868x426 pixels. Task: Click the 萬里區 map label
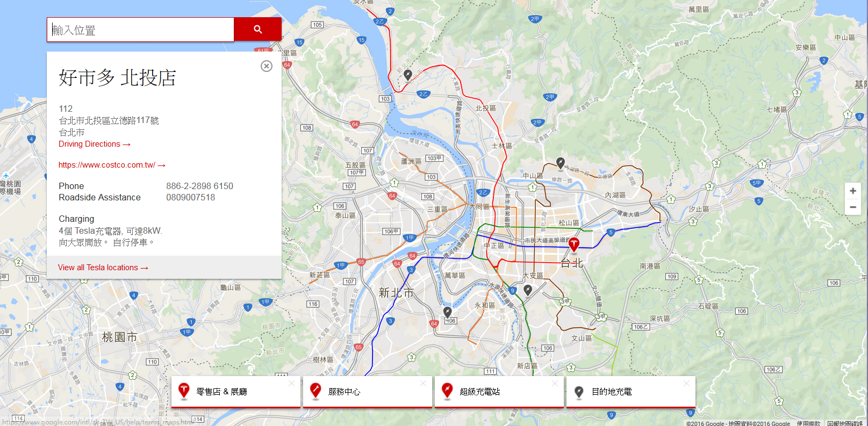pos(699,9)
